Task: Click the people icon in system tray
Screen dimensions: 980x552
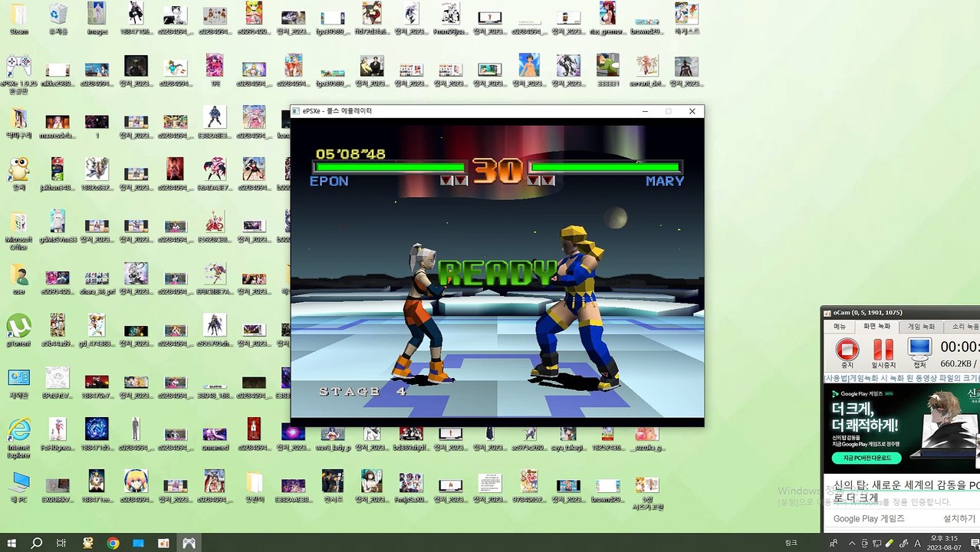Action: (x=834, y=543)
